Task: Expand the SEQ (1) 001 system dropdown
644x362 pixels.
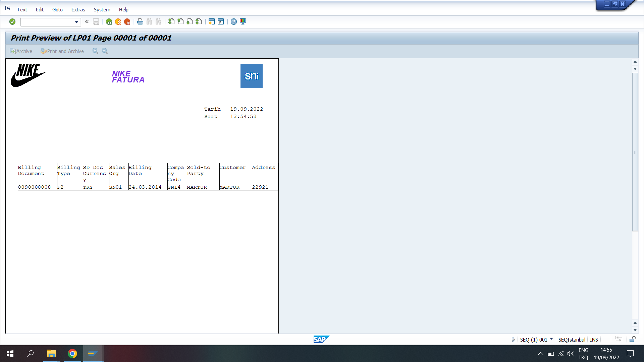Action: pos(551,339)
